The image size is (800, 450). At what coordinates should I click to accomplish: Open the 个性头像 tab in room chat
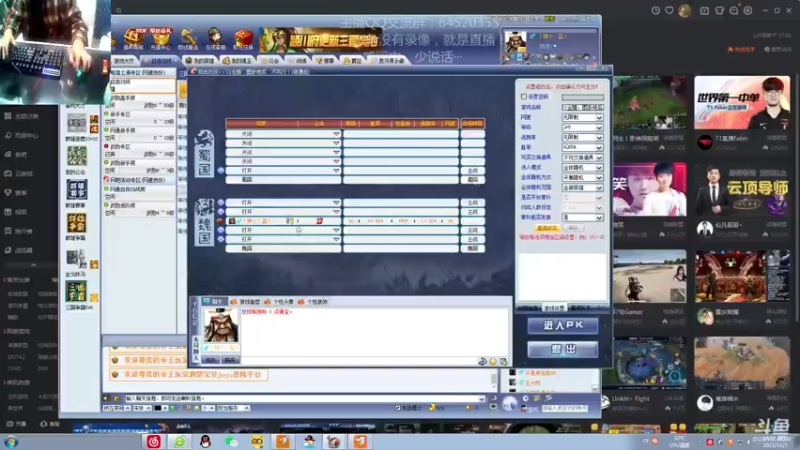pos(279,302)
